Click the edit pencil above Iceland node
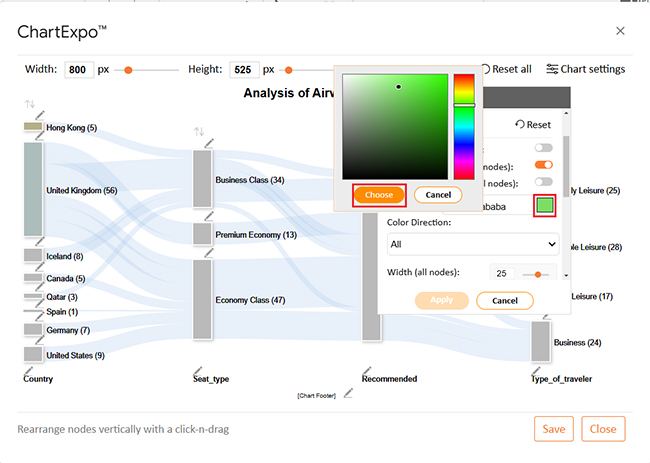This screenshot has width=650, height=463. [39, 241]
